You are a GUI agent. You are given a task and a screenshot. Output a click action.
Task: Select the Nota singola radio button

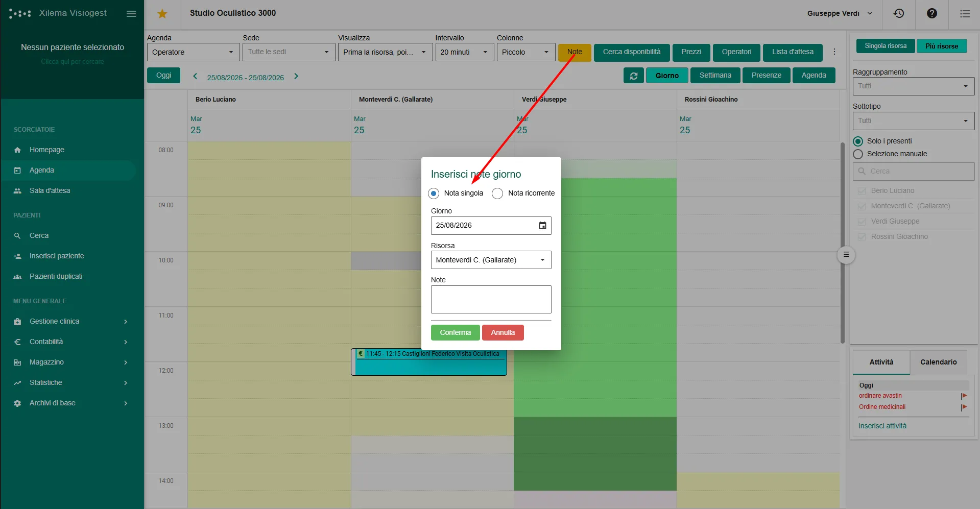pyautogui.click(x=434, y=193)
